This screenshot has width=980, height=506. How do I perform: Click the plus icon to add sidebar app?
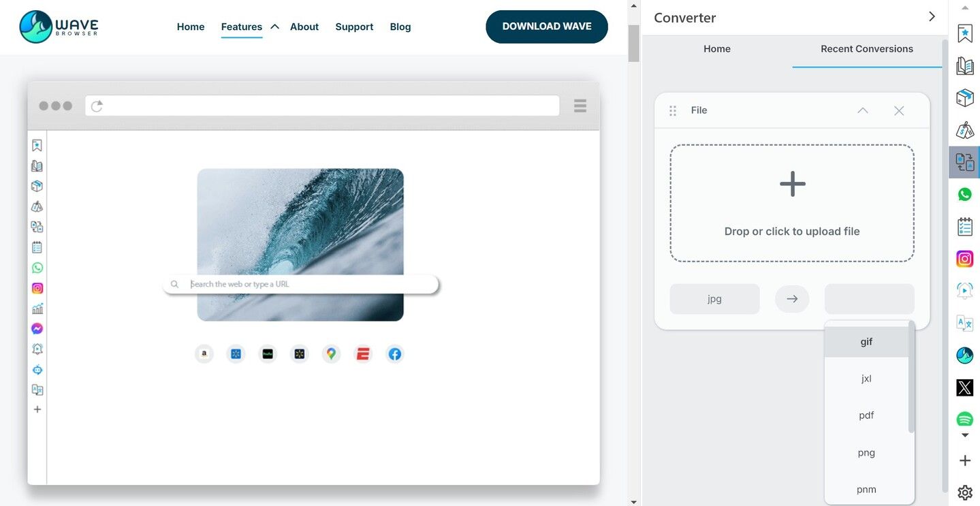click(964, 461)
